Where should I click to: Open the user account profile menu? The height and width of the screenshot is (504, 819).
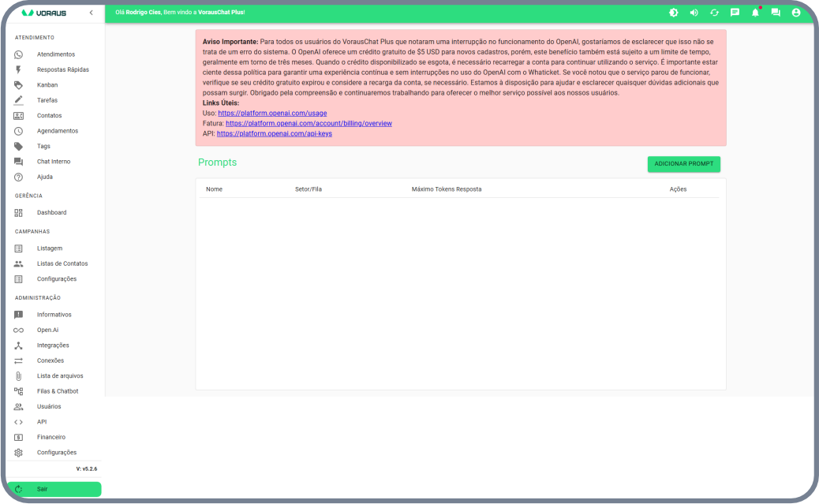coord(796,13)
